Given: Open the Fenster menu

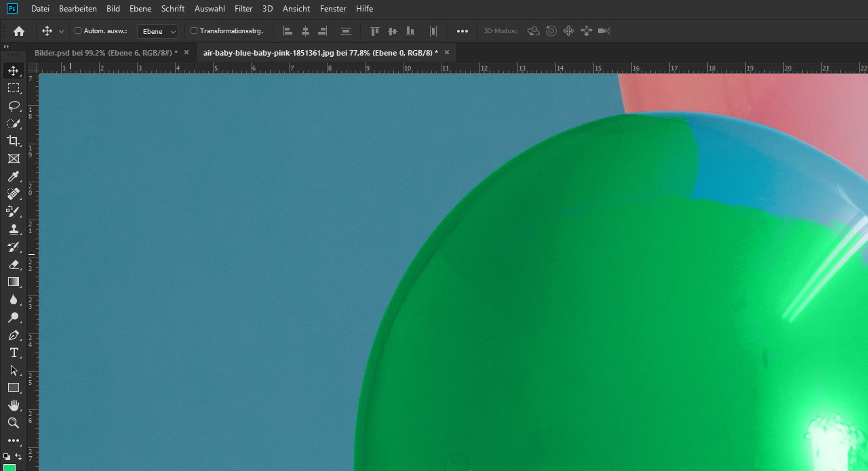Looking at the screenshot, I should pos(333,9).
